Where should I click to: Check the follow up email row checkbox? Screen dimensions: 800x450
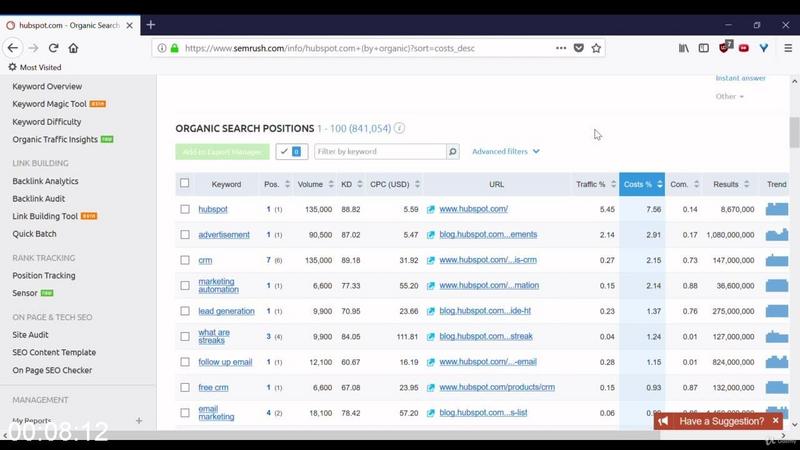tap(185, 362)
